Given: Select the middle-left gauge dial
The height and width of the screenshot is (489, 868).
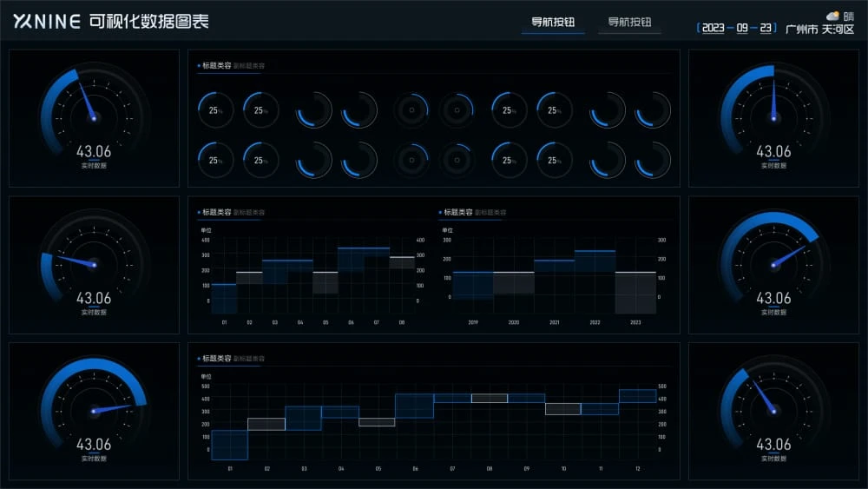Looking at the screenshot, I should coord(94,263).
